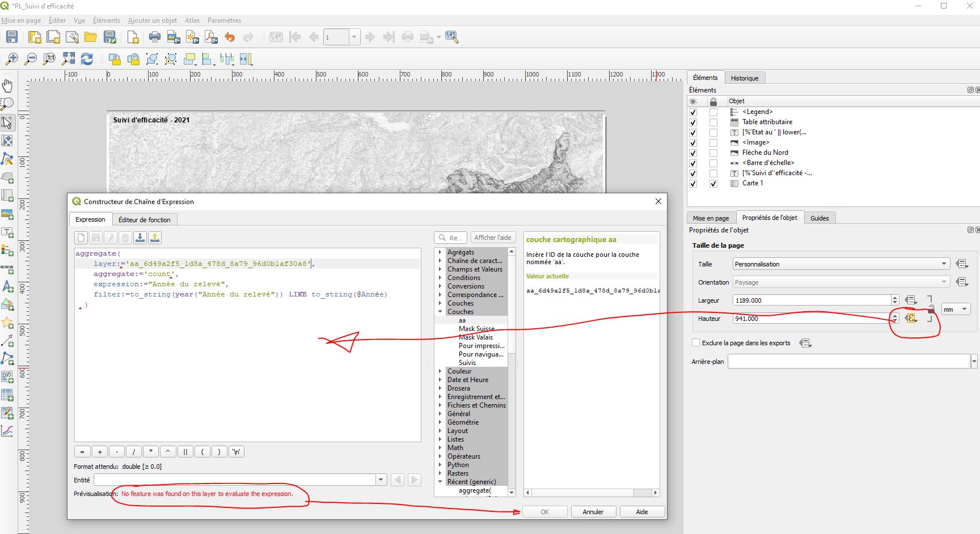980x534 pixels.
Task: Open the mm units dropdown
Action: [956, 309]
